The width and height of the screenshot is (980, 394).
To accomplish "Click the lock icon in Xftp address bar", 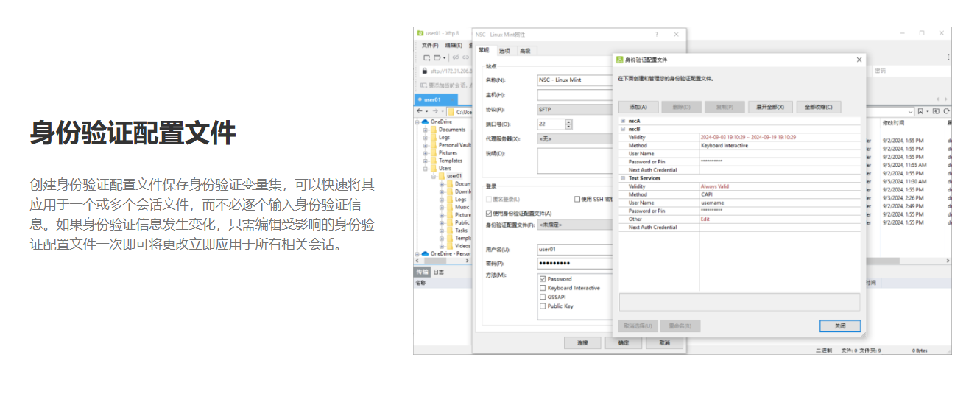I will coord(424,71).
